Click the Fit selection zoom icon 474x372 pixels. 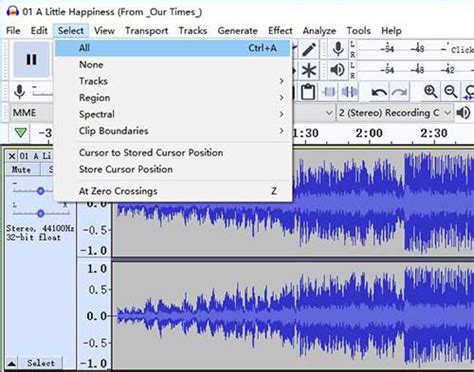coord(469,92)
